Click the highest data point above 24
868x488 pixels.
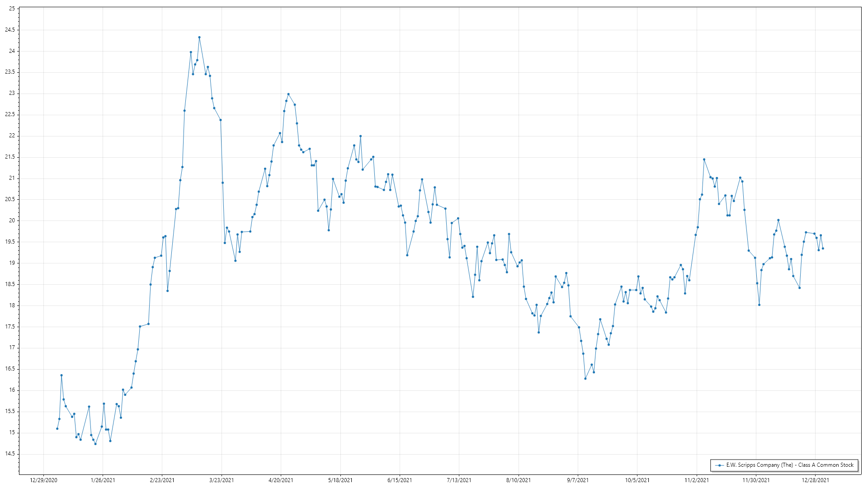click(199, 38)
